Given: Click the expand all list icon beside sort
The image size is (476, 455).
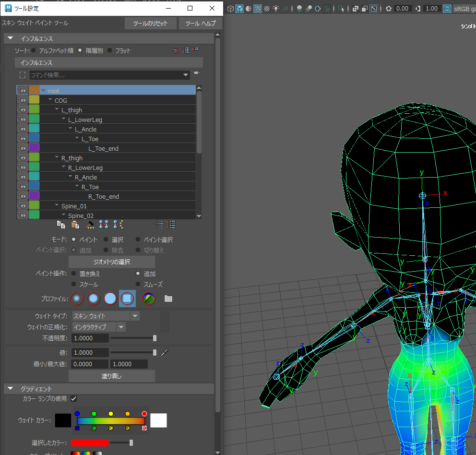Looking at the screenshot, I should click(x=186, y=50).
